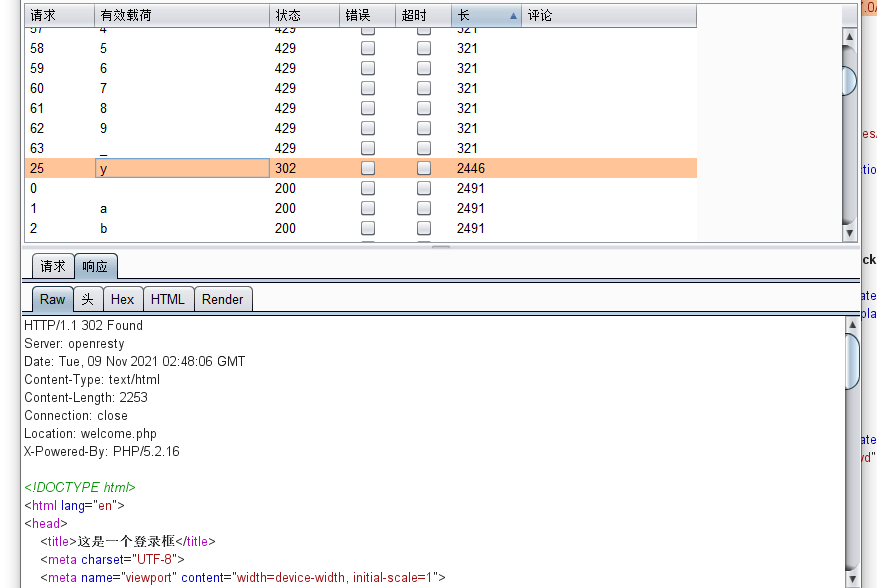Sort by the 评论 column header
Image resolution: width=877 pixels, height=588 pixels.
click(x=609, y=15)
